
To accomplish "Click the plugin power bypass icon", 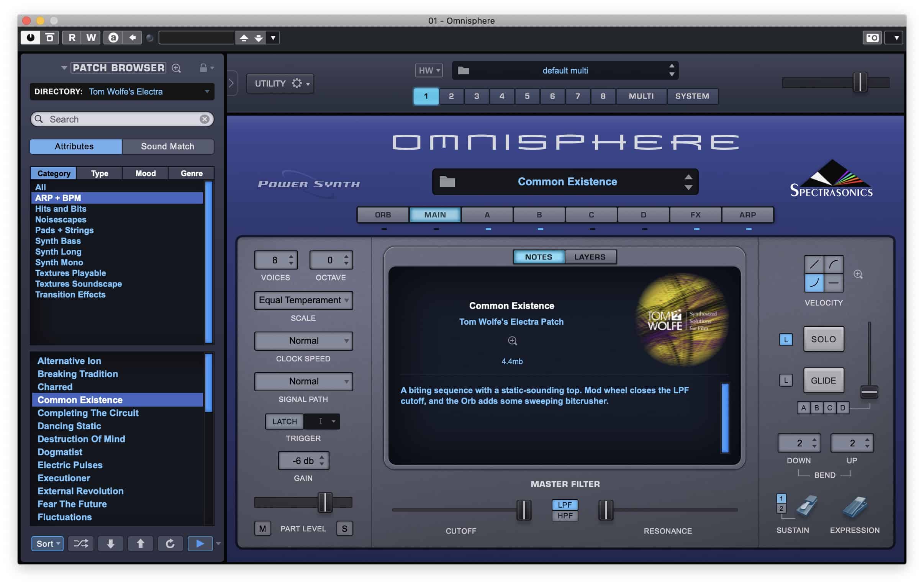I will click(x=30, y=38).
